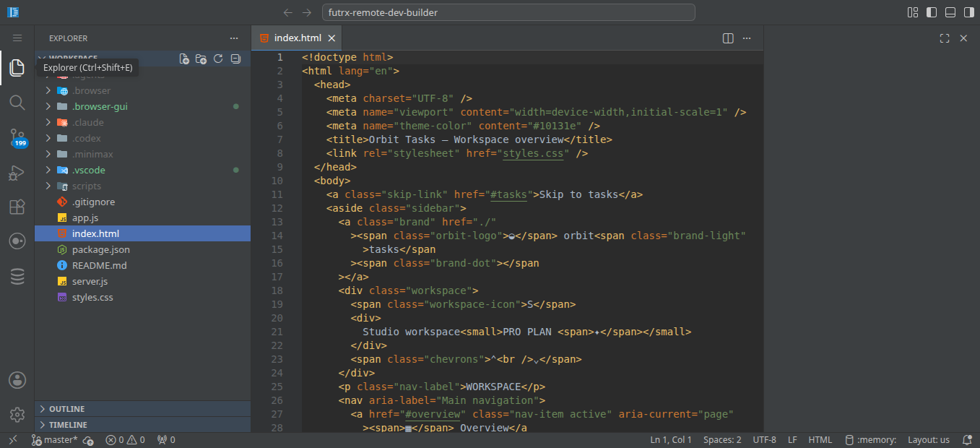
Task: Open package.json file
Action: click(x=142, y=249)
